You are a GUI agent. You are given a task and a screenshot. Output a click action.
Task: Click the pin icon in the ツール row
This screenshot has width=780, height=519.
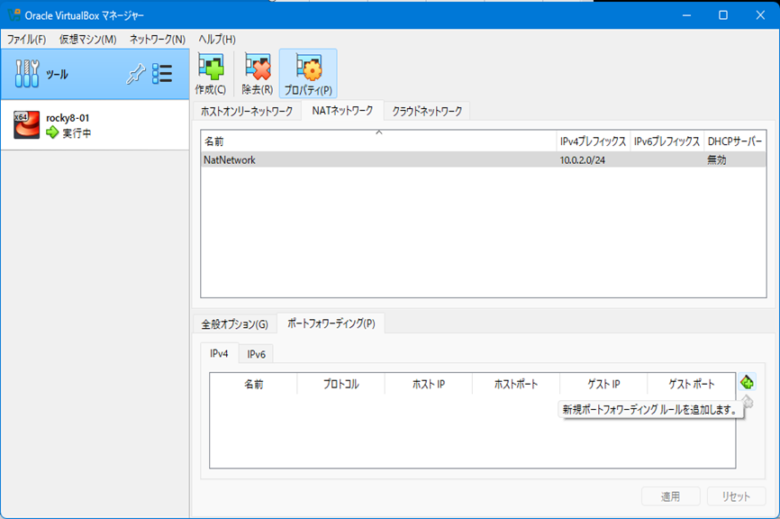[136, 74]
